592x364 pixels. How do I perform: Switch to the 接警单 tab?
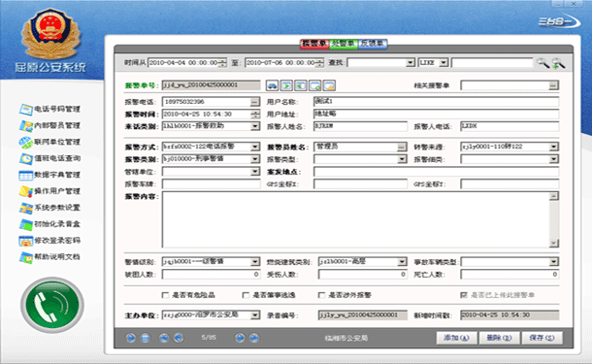pyautogui.click(x=314, y=44)
